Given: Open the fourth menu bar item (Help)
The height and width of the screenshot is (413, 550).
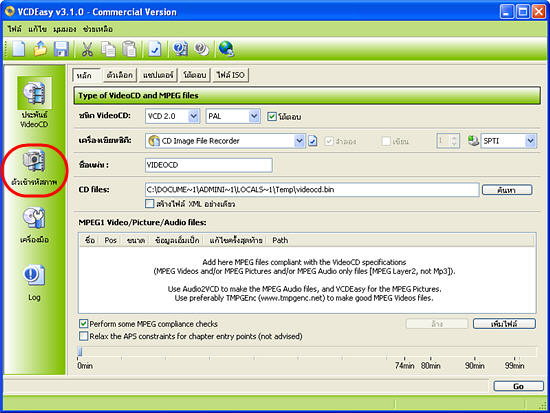Looking at the screenshot, I should [x=98, y=29].
